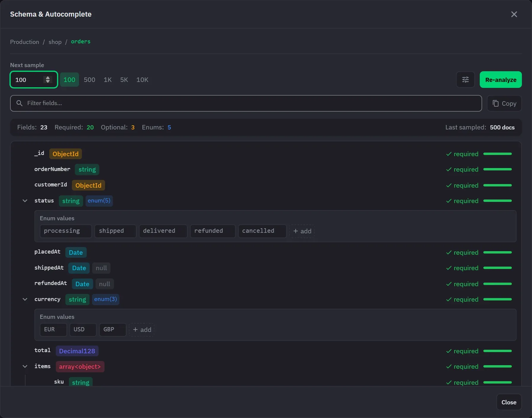Toggle required flag on placedAt row
532x418 pixels.
[x=462, y=252]
